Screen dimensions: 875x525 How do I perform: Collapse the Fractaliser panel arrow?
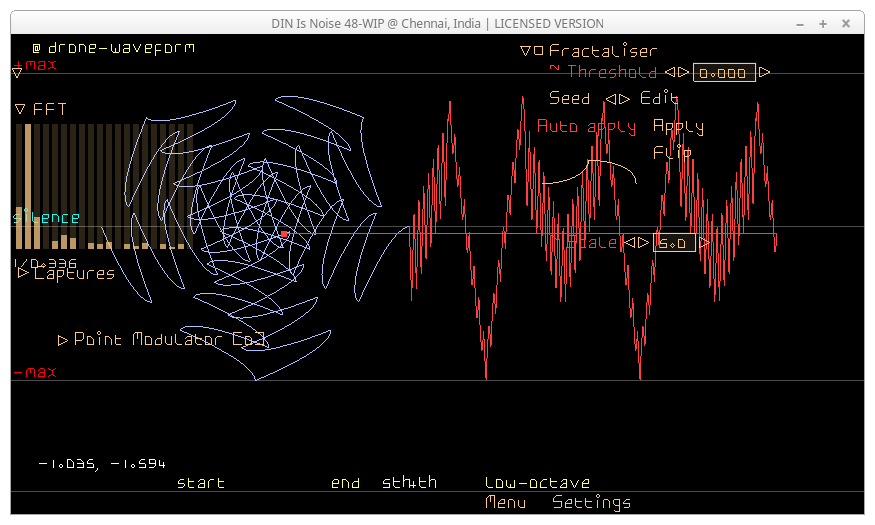click(526, 51)
